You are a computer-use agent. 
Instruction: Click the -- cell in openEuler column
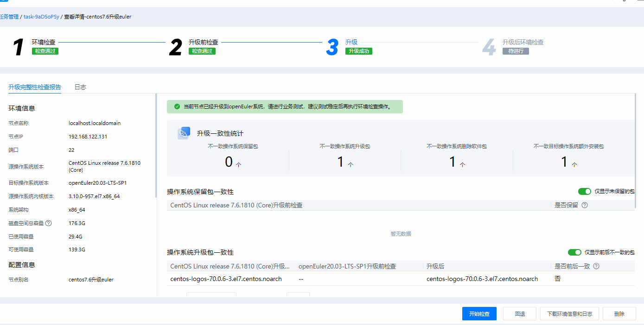301,279
